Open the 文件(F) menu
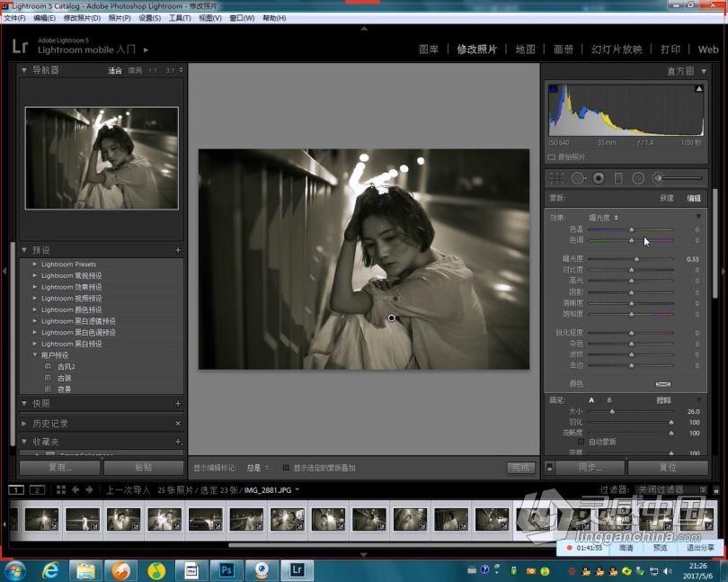 (x=14, y=18)
